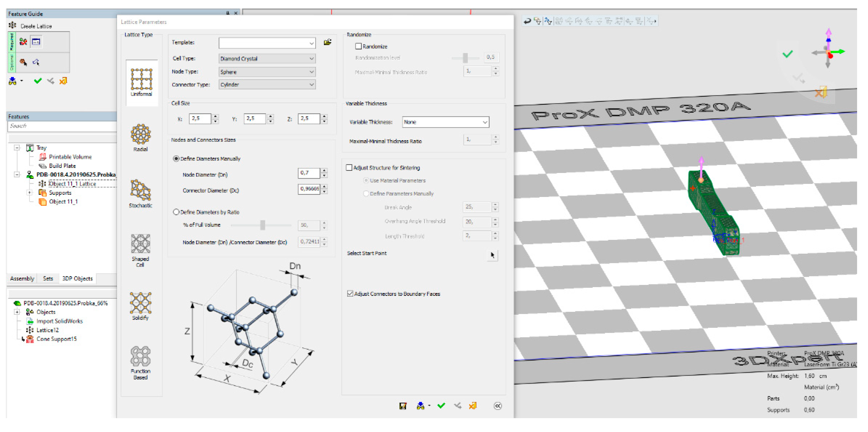This screenshot has width=868, height=432.
Task: Click the undo arrow in viewport toolbar
Action: coord(527,21)
